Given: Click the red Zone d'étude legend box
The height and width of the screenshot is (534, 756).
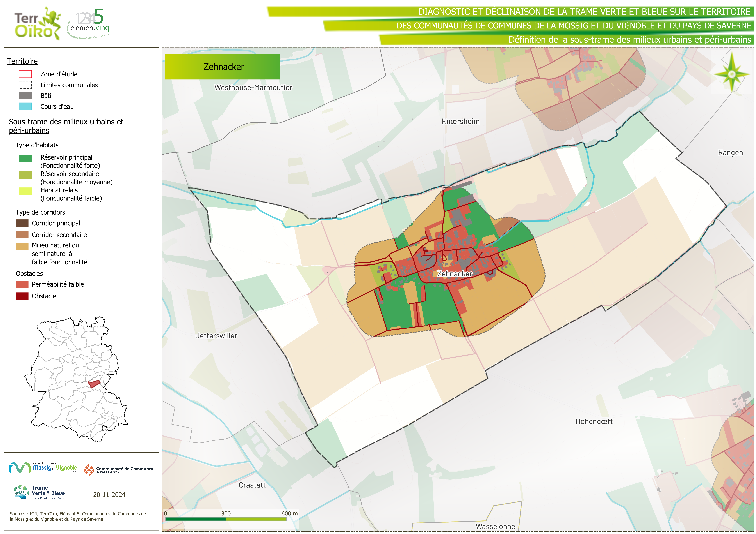Looking at the screenshot, I should (x=25, y=74).
